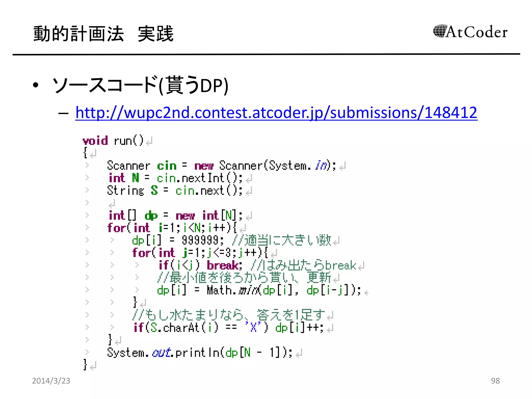Click the line 'Scanner cin = new Scanner(System.in);'

coord(222,165)
